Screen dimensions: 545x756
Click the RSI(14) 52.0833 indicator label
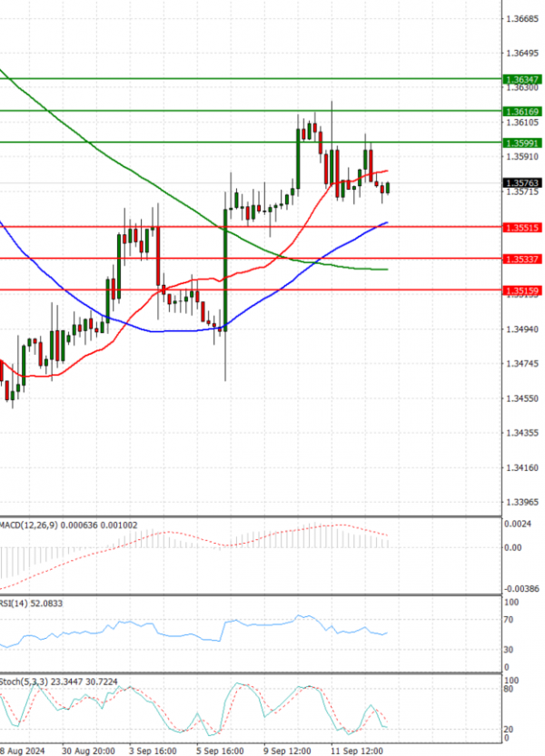coord(31,604)
